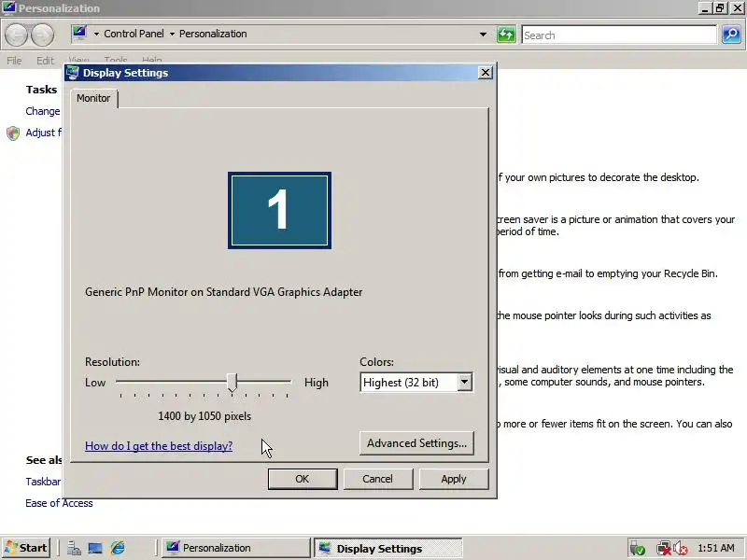Open the View menu
The height and width of the screenshot is (560, 747).
point(79,60)
